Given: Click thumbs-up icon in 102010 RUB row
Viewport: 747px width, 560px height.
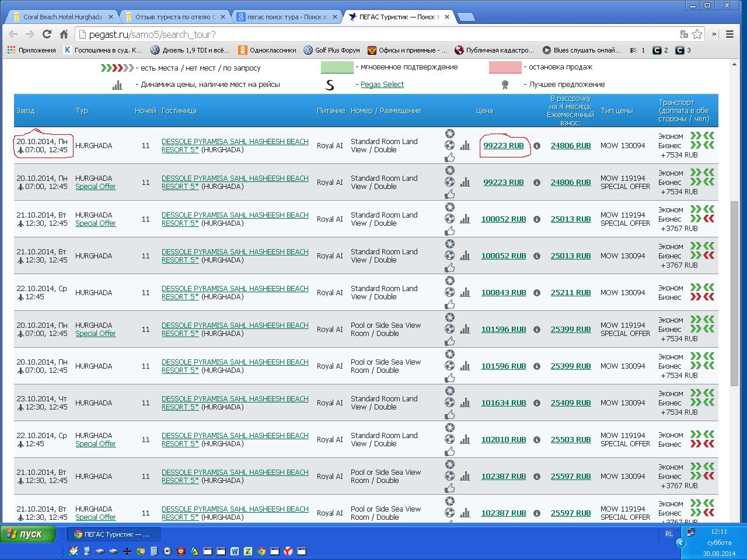Looking at the screenshot, I should 449,452.
